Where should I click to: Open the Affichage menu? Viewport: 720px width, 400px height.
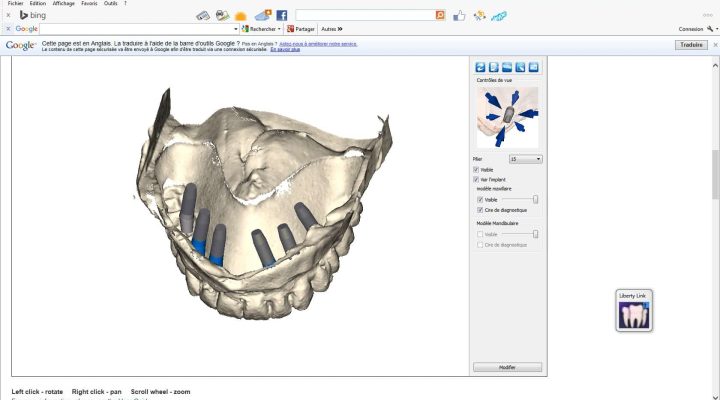click(x=64, y=3)
